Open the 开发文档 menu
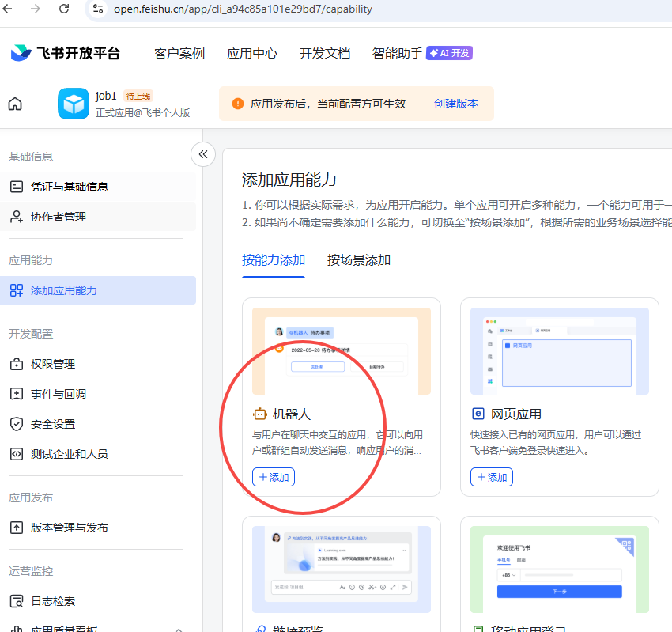The height and width of the screenshot is (632, 672). tap(325, 53)
